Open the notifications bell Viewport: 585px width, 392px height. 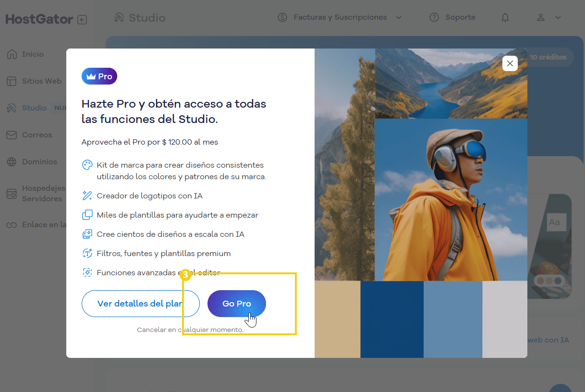point(505,17)
